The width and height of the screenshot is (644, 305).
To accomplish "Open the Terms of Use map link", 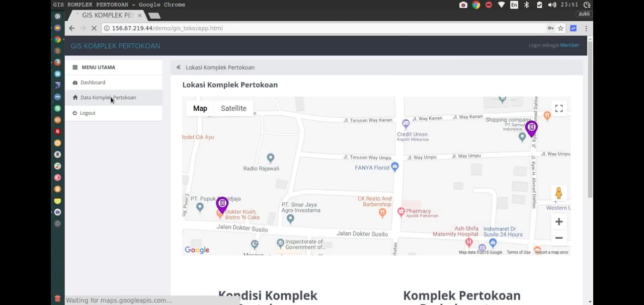I will pyautogui.click(x=518, y=252).
